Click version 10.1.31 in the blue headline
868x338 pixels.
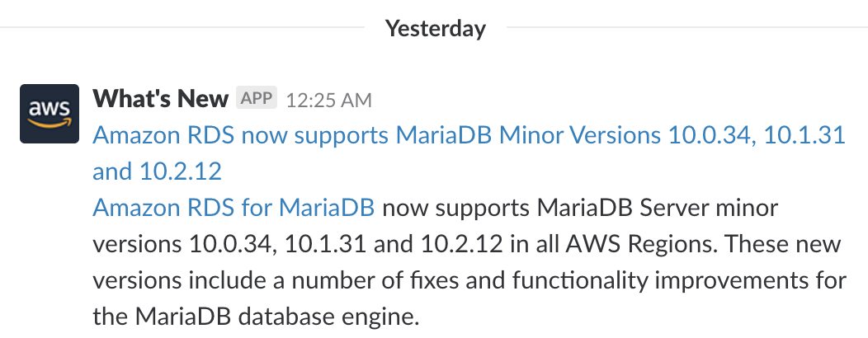(x=804, y=135)
